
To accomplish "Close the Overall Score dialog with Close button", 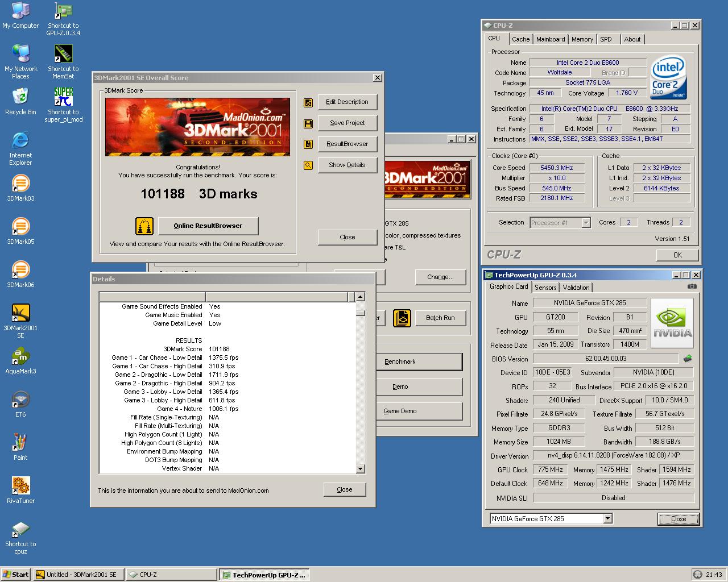I will (347, 238).
